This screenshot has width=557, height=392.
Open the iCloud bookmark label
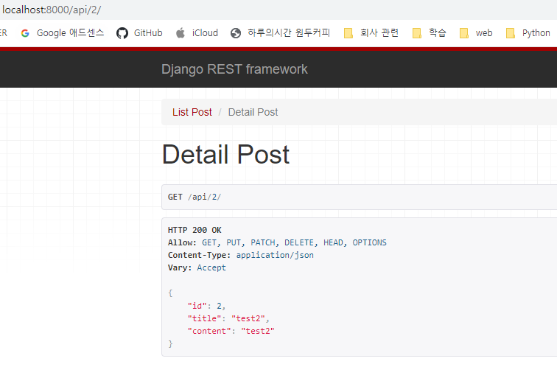coord(205,32)
